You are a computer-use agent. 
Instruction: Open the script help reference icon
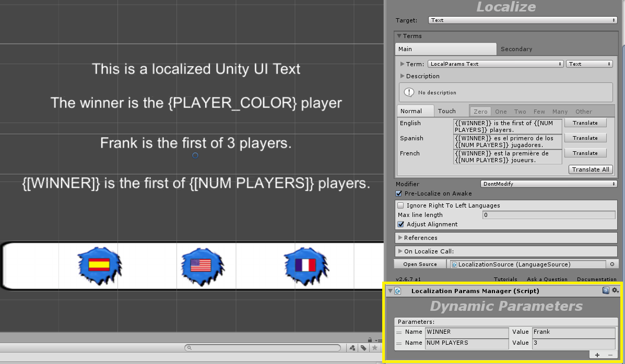[x=606, y=290]
